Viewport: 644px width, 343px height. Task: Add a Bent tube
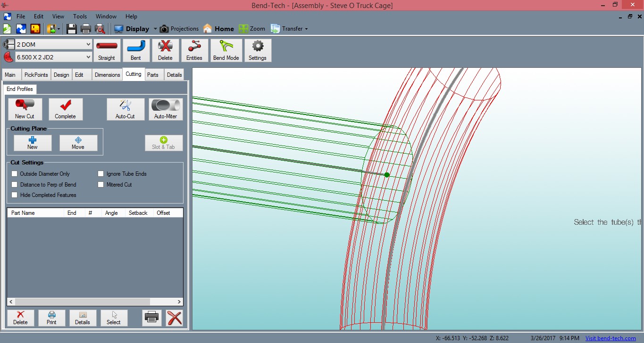136,50
